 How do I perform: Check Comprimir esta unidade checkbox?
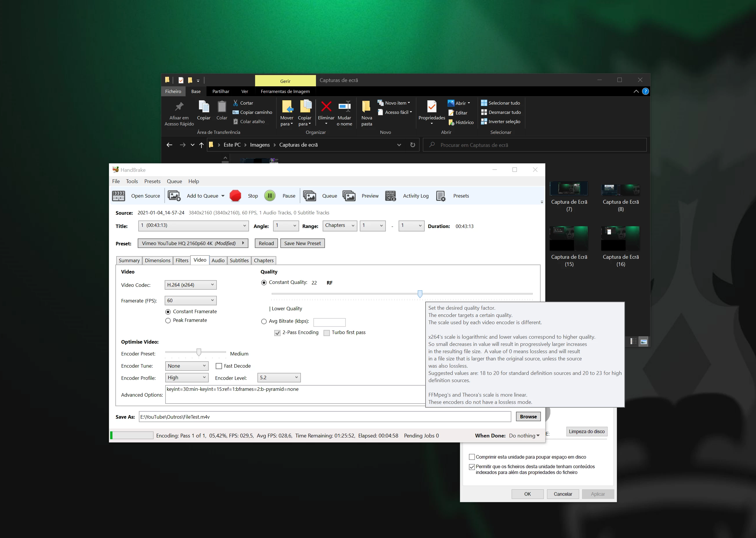point(472,457)
